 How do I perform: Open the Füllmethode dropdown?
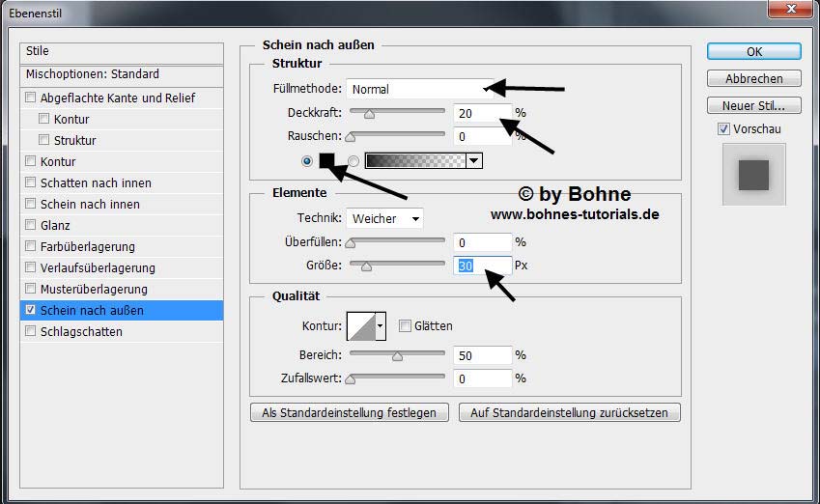pyautogui.click(x=420, y=89)
